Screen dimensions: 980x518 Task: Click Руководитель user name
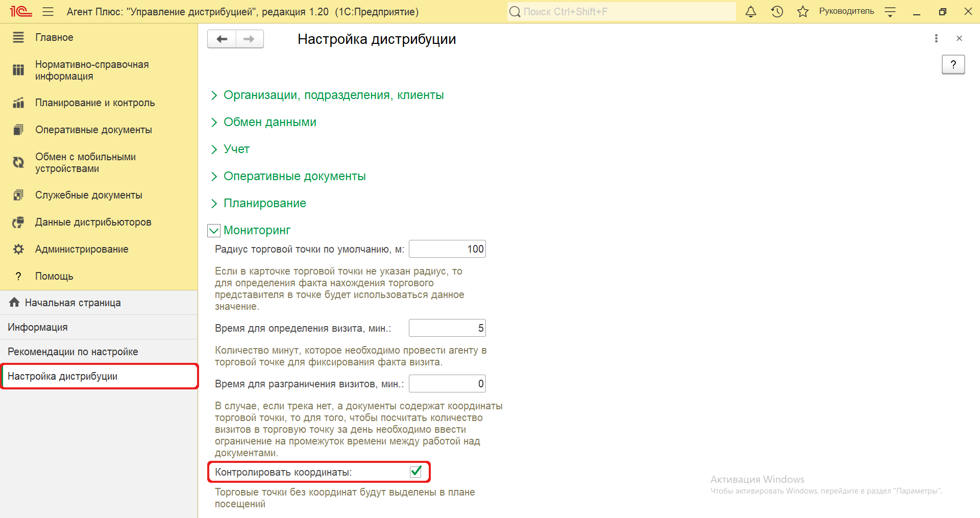(x=846, y=11)
